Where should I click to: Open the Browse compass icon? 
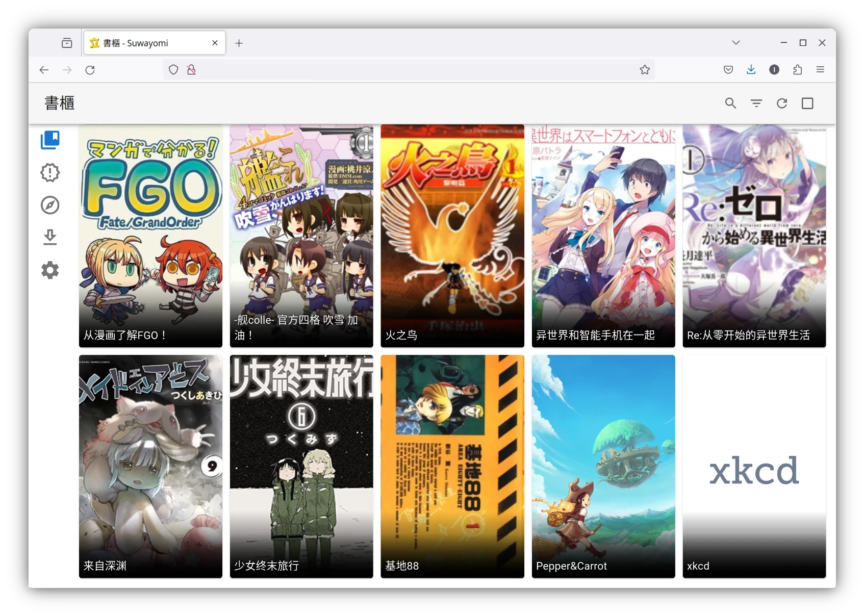point(50,205)
